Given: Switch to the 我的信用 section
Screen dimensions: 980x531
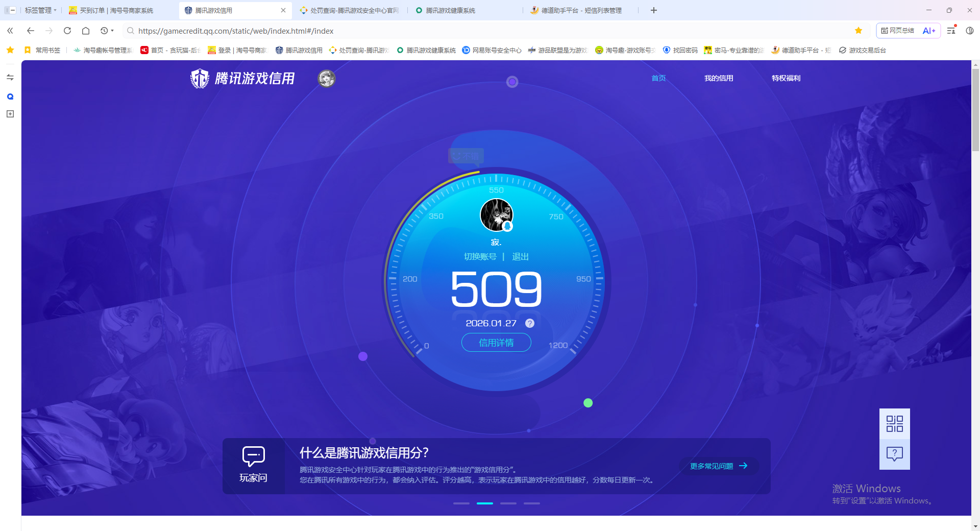Looking at the screenshot, I should coord(719,78).
